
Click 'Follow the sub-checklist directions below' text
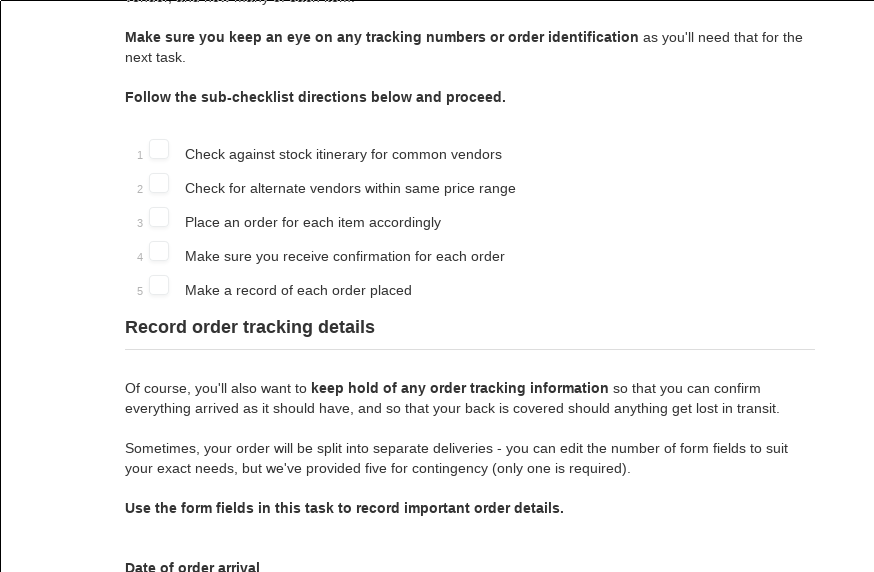pos(315,97)
